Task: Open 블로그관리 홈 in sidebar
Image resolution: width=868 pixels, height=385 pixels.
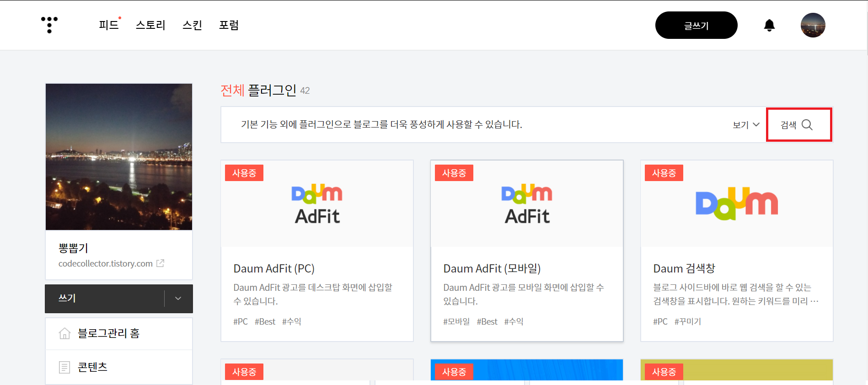Action: tap(119, 333)
